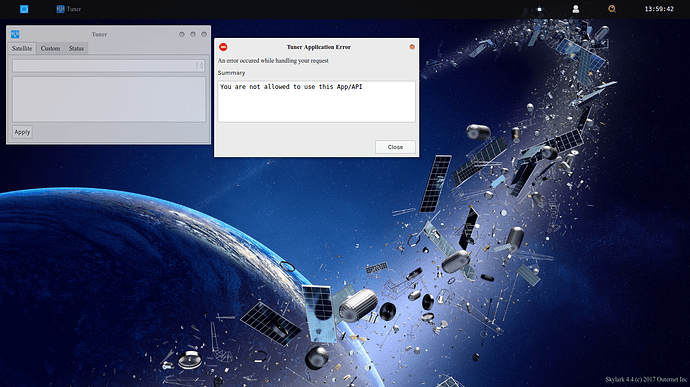Click the error summary text box
Image resolution: width=690 pixels, height=387 pixels.
pos(316,101)
